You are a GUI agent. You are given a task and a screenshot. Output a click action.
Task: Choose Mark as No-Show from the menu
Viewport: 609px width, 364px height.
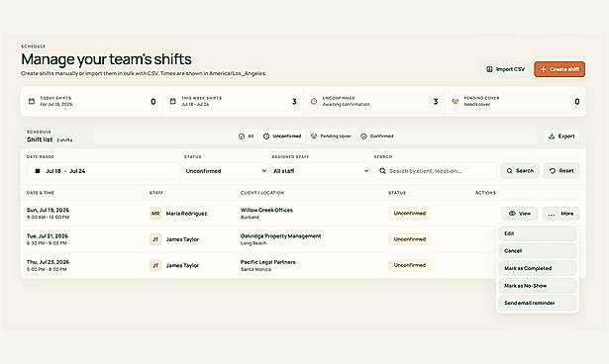tap(537, 286)
